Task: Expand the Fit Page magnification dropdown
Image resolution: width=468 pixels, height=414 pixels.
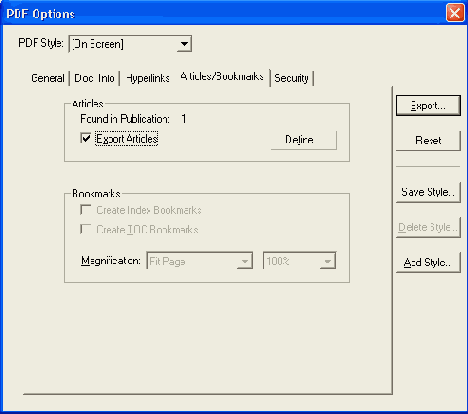Action: tap(199, 261)
